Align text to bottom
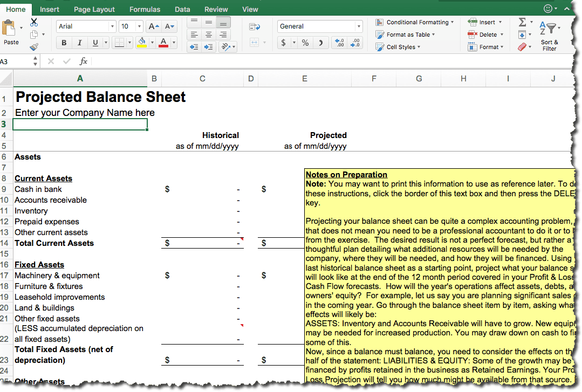Screen dimensions: 582x392 [x=223, y=22]
